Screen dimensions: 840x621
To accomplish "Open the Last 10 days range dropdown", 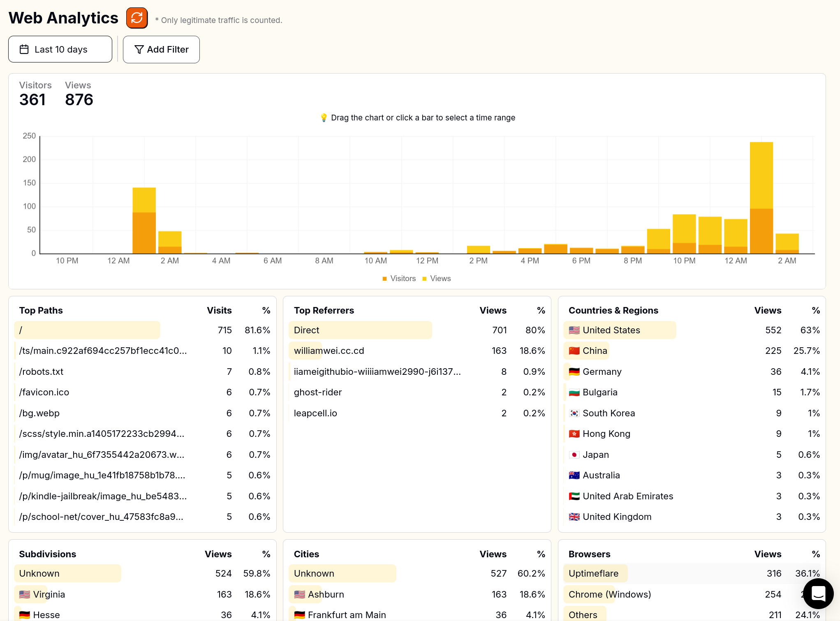I will click(60, 49).
